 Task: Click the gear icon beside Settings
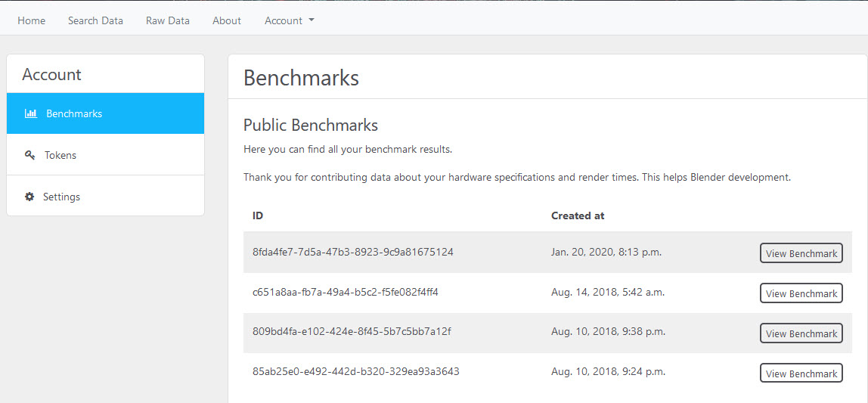click(29, 197)
